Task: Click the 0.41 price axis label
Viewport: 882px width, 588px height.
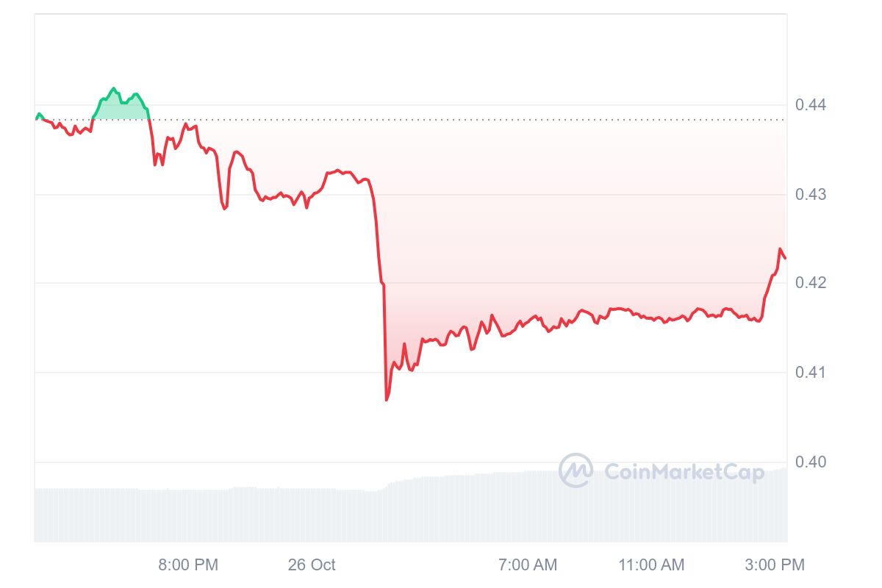Action: [811, 373]
